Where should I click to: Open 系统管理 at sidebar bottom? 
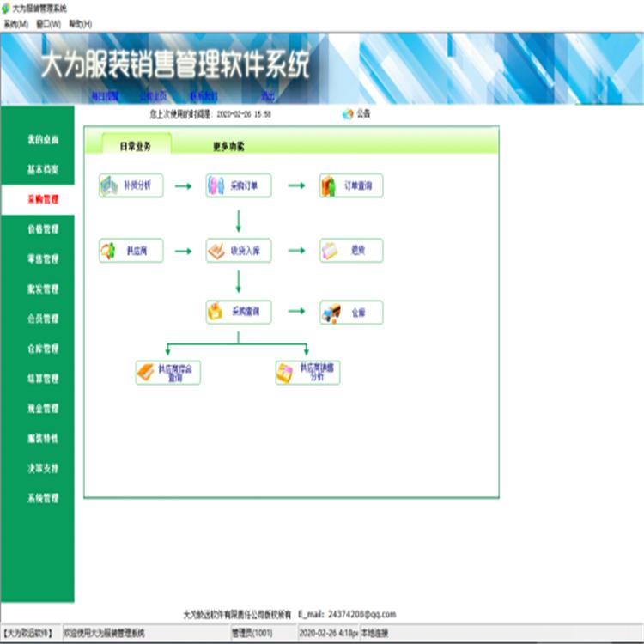click(43, 498)
